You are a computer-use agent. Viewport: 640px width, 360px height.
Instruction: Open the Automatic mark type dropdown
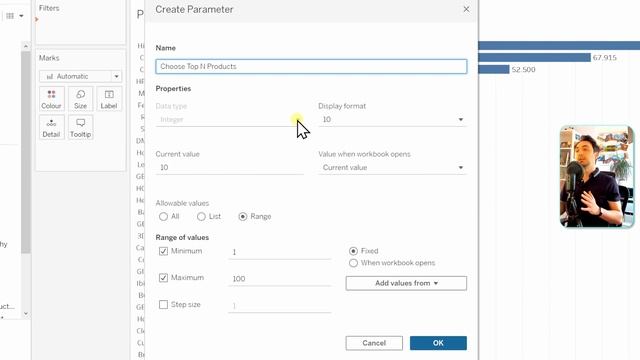pyautogui.click(x=80, y=76)
